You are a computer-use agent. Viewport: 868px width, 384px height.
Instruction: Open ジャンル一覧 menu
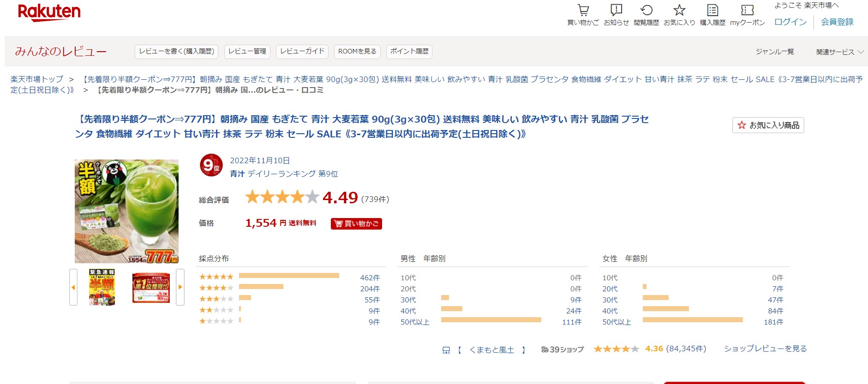[x=775, y=52]
